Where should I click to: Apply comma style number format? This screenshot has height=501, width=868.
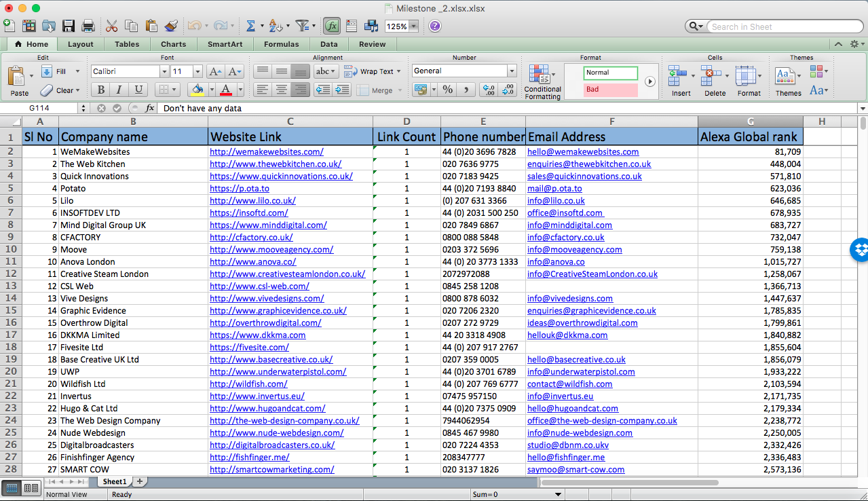(466, 90)
